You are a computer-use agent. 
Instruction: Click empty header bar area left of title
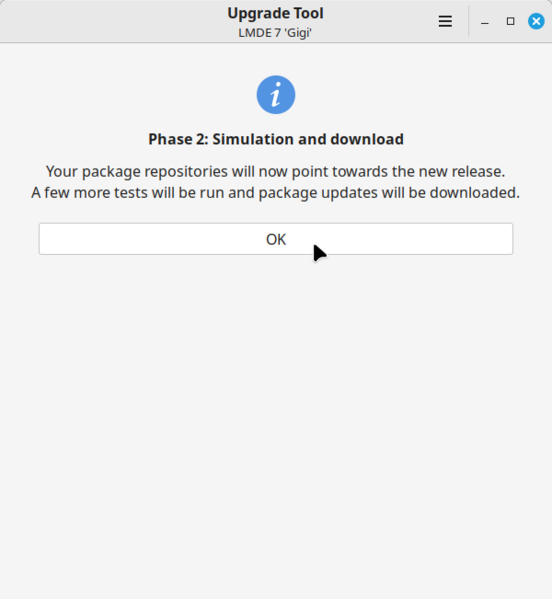pyautogui.click(x=115, y=21)
